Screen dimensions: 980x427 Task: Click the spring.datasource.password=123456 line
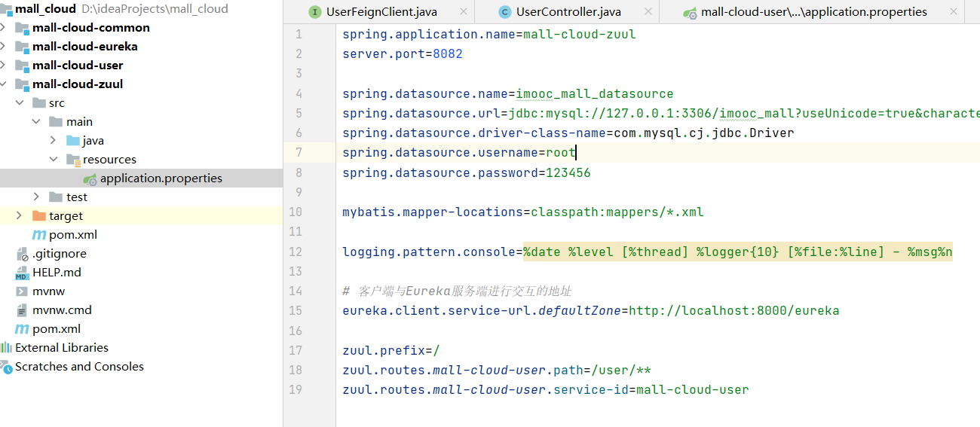pos(467,173)
